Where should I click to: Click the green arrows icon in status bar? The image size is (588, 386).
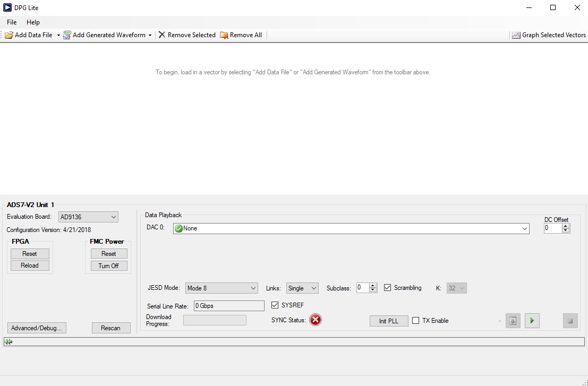tap(8, 342)
